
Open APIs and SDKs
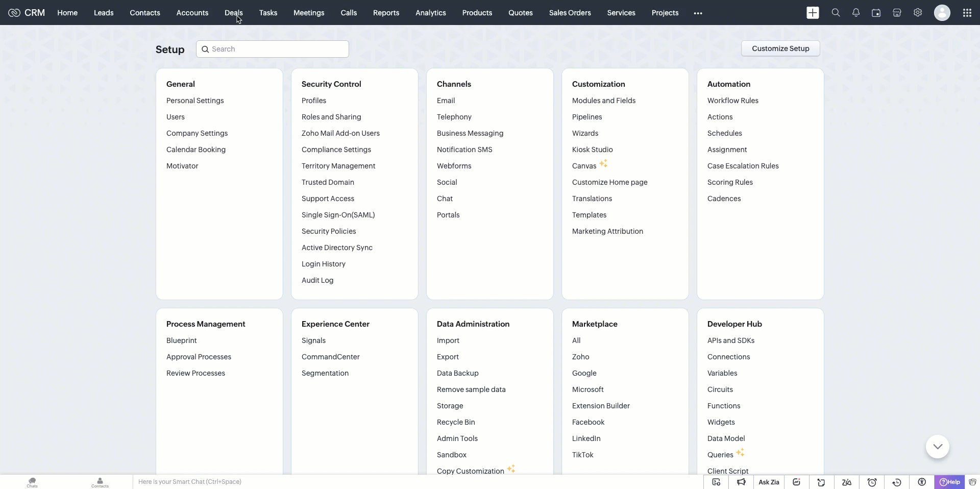point(731,340)
